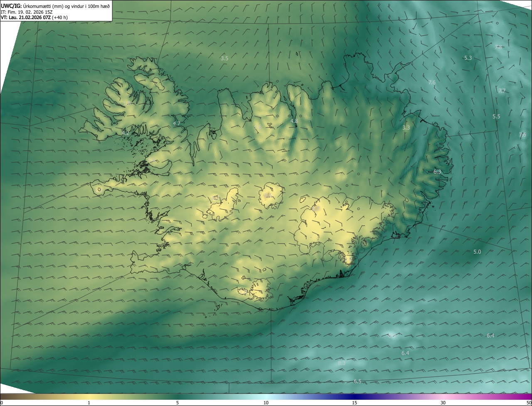Click the '30' tick on the colour scale
Screen dimensions: 532x406
tap(443, 403)
